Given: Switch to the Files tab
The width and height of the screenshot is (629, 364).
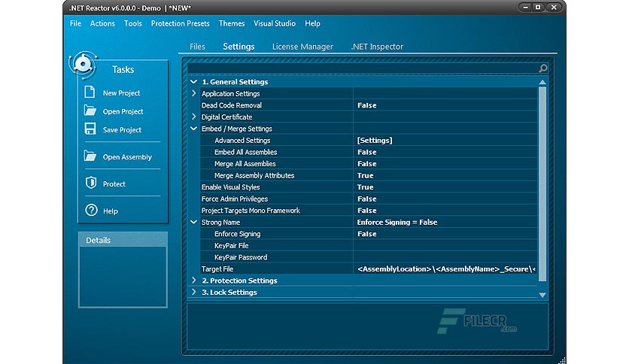Looking at the screenshot, I should point(197,47).
